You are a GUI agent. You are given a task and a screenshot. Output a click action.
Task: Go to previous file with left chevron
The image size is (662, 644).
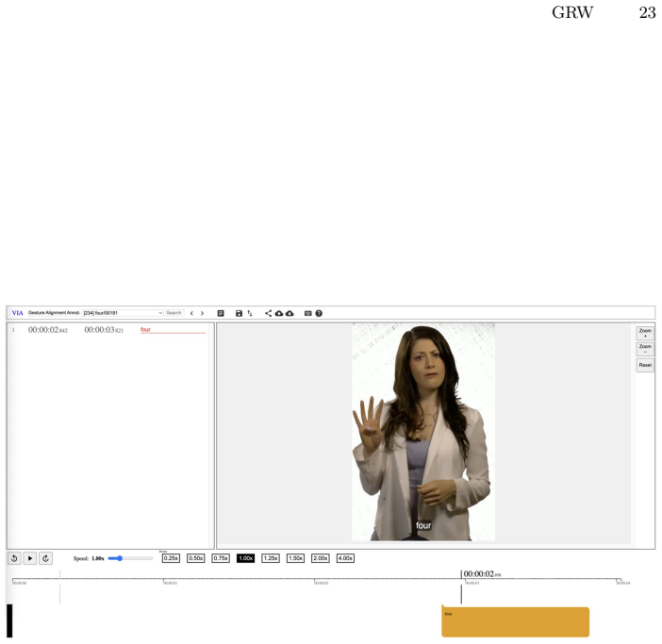click(x=191, y=313)
